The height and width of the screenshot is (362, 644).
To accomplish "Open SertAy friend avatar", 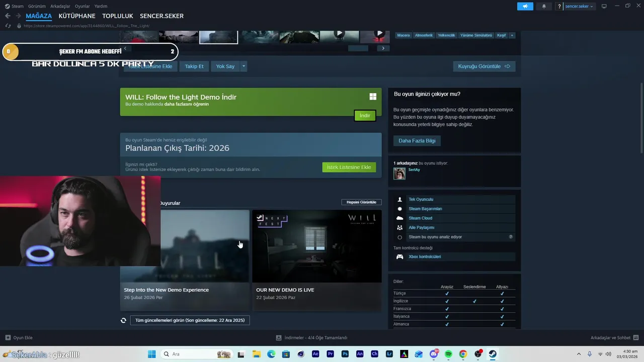I will 399,173.
